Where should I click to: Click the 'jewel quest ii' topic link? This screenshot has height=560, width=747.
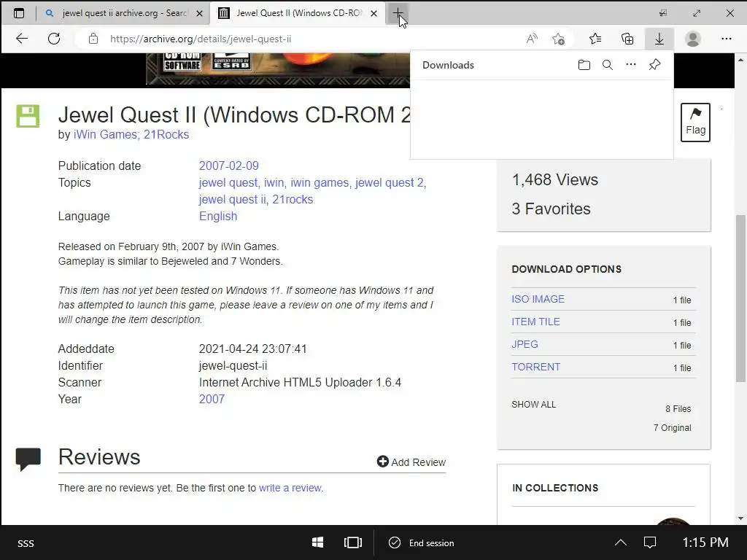point(233,200)
